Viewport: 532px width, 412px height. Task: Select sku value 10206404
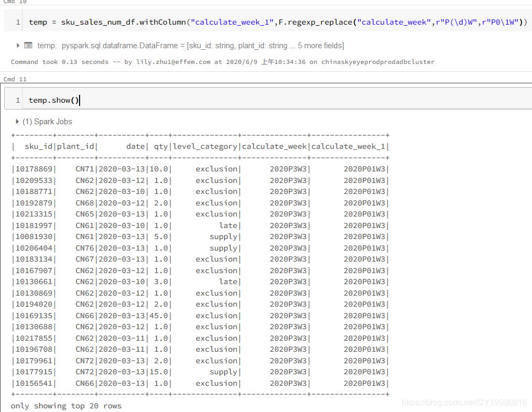(34, 248)
